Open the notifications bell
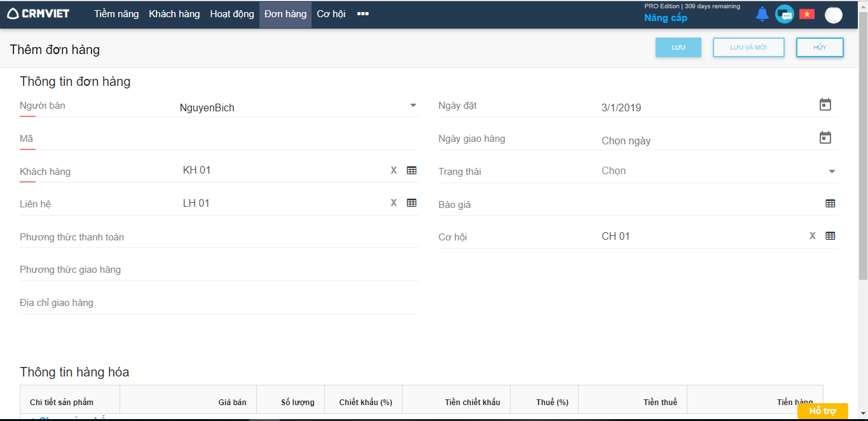Image resolution: width=868 pixels, height=421 pixels. coord(762,14)
